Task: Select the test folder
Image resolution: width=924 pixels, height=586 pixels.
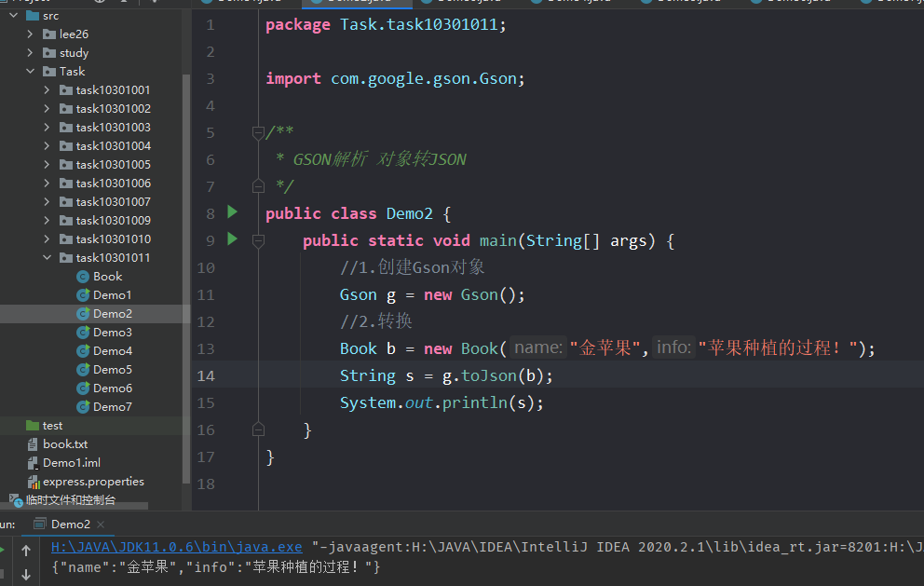Action: (x=52, y=426)
